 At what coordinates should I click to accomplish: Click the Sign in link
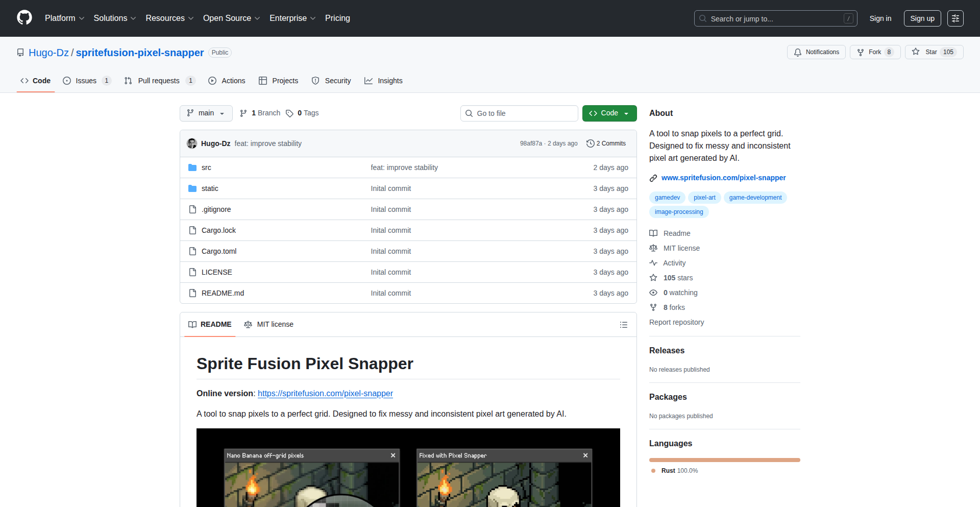click(x=880, y=18)
